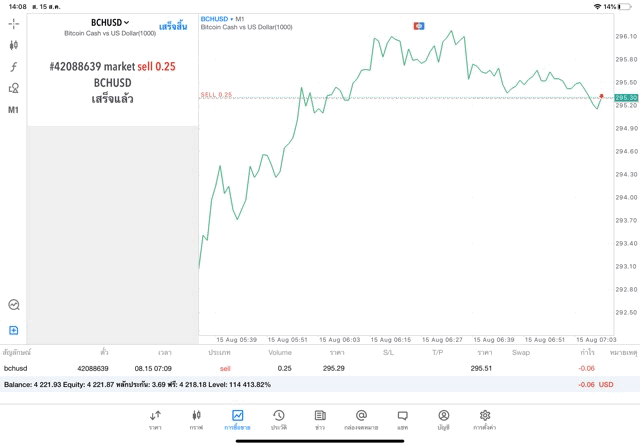Expand the BCHUSD symbol dropdown
Image resolution: width=640 pixels, height=447 pixels.
tap(110, 22)
